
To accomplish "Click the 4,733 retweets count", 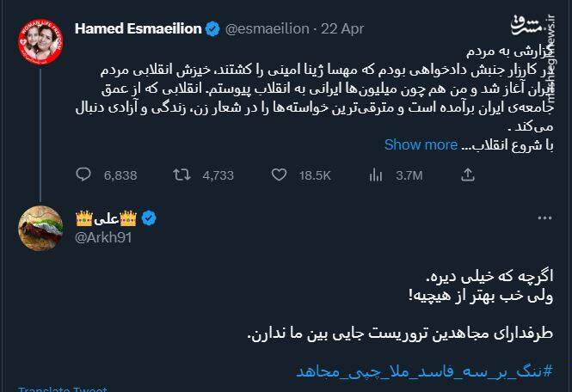I will tap(218, 175).
